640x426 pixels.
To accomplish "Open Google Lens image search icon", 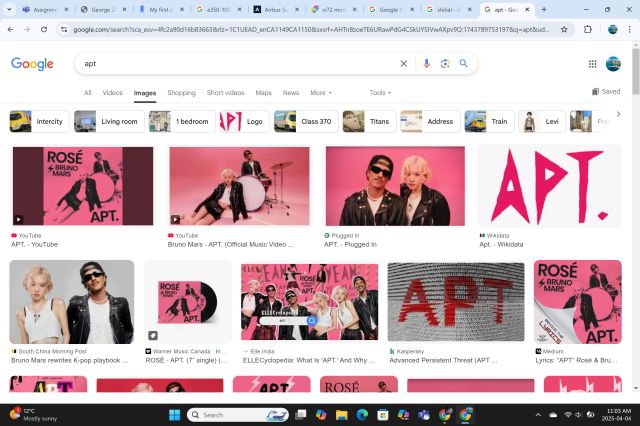I will pyautogui.click(x=445, y=64).
